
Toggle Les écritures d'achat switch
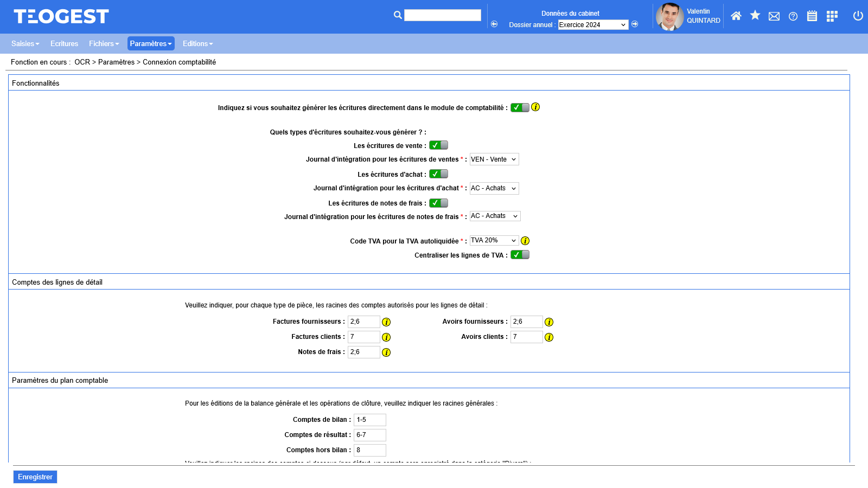(438, 174)
